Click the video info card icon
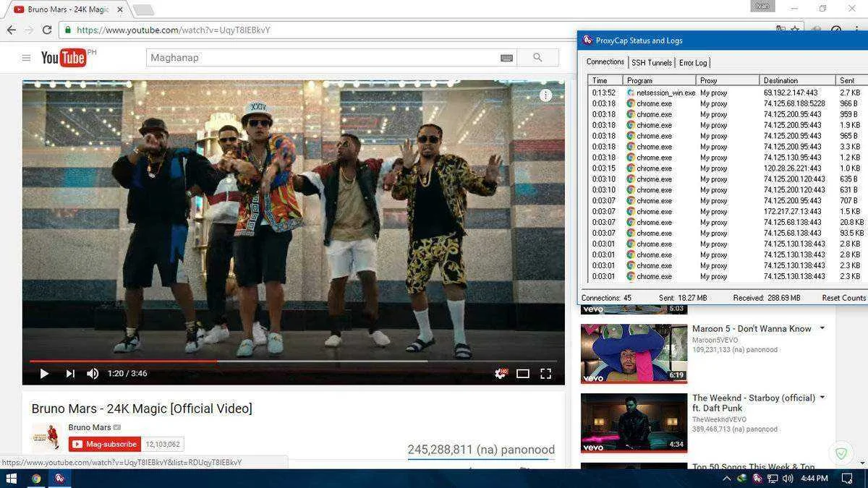The height and width of the screenshot is (488, 868). point(546,95)
